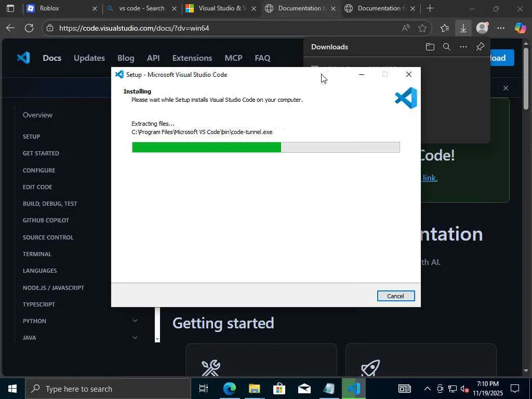Click the installation progress bar

tap(265, 147)
